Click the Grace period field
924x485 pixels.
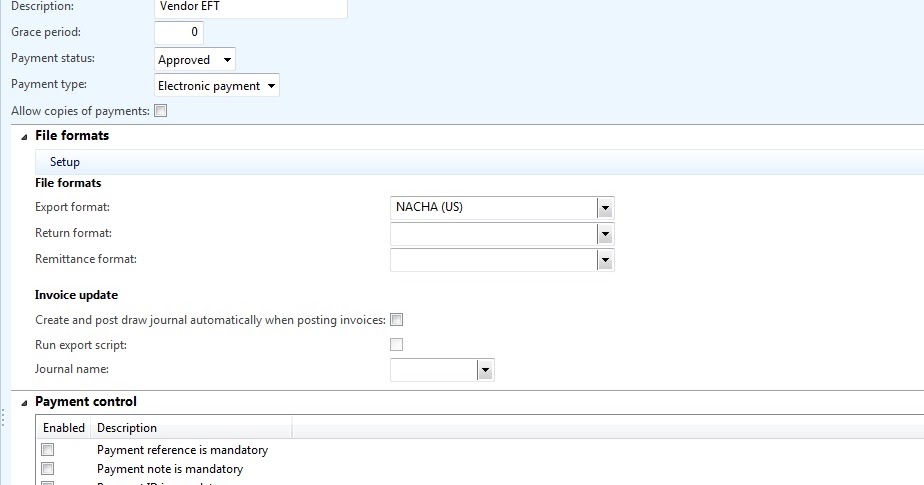pos(179,33)
